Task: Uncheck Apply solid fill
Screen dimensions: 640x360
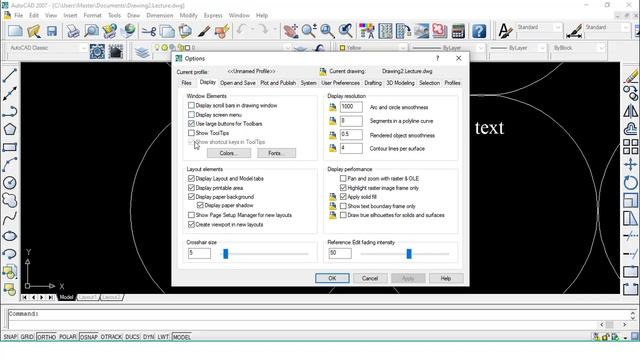Action: tap(343, 197)
